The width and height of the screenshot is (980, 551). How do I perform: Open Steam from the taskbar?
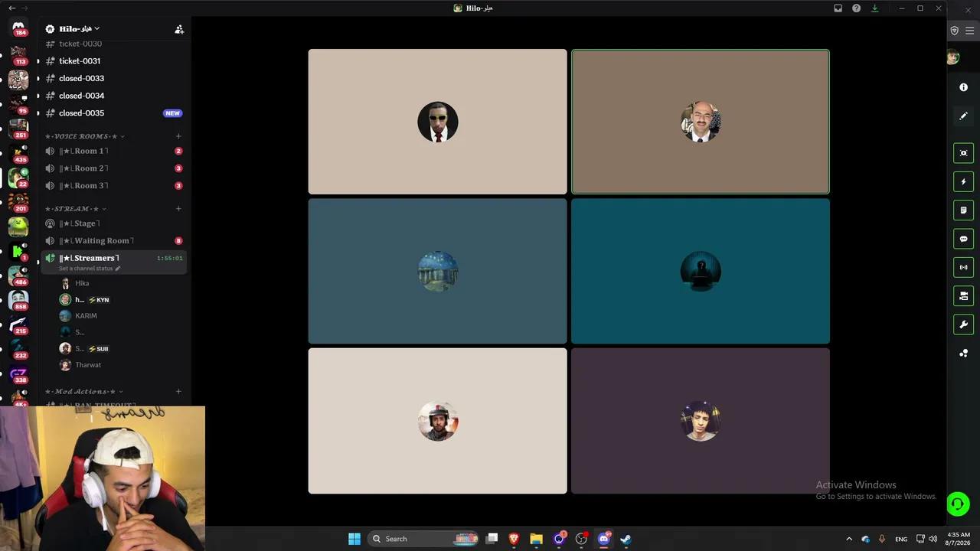pos(626,539)
